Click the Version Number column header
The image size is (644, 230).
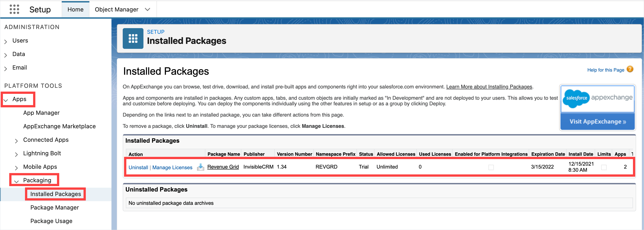(x=294, y=154)
